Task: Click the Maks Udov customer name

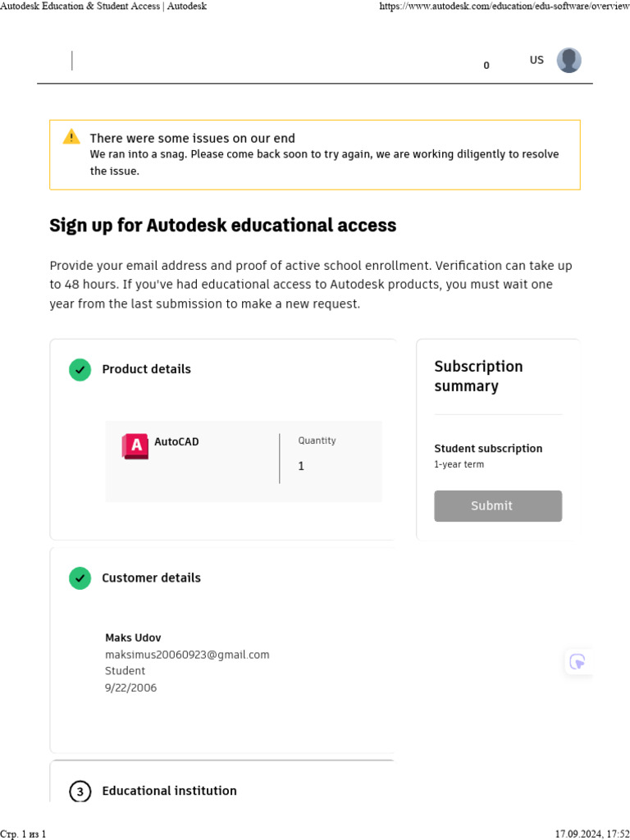Action: [x=133, y=637]
